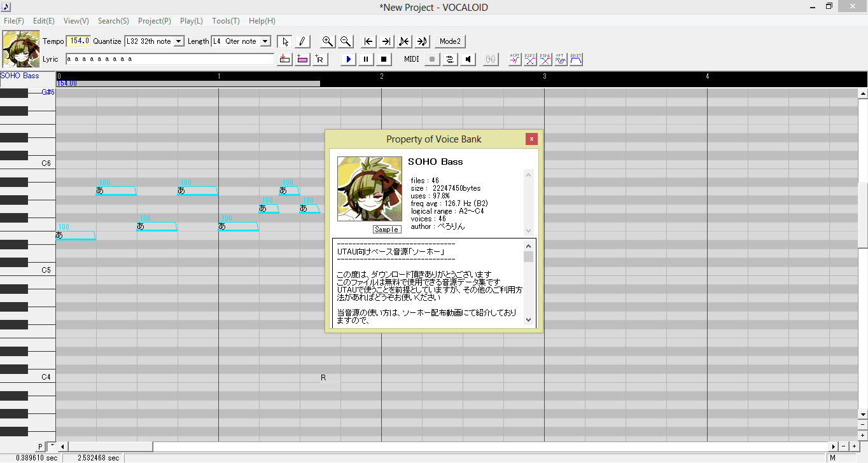
Task: Click the readme text scroll-up arrow
Action: tap(528, 246)
